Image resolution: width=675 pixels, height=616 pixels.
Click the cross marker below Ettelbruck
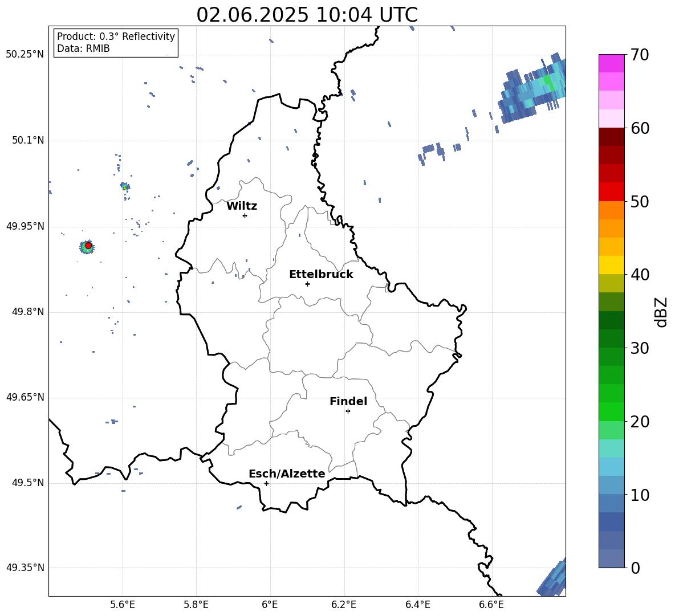tap(307, 284)
